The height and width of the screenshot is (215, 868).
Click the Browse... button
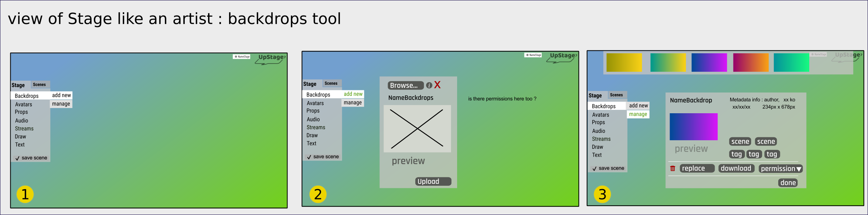pos(406,85)
